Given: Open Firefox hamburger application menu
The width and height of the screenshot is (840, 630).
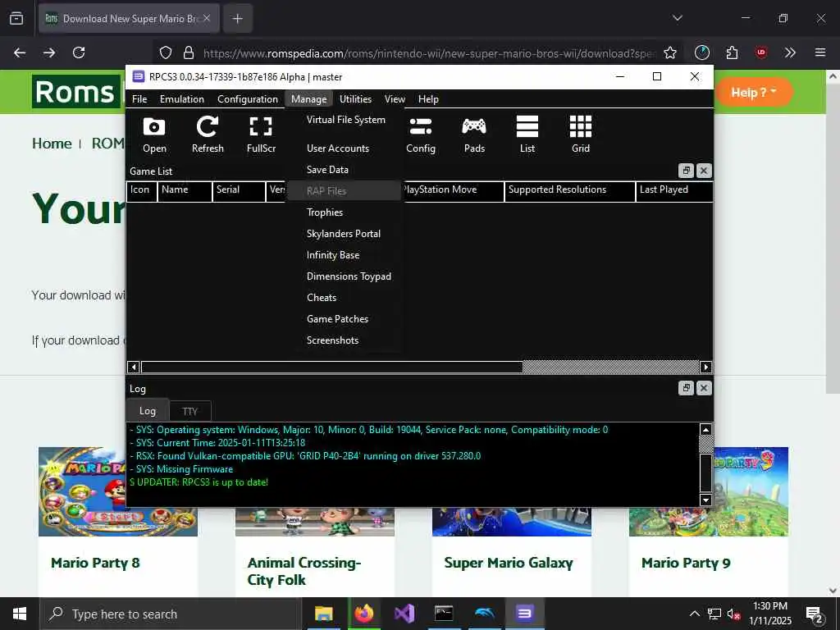Looking at the screenshot, I should [820, 52].
